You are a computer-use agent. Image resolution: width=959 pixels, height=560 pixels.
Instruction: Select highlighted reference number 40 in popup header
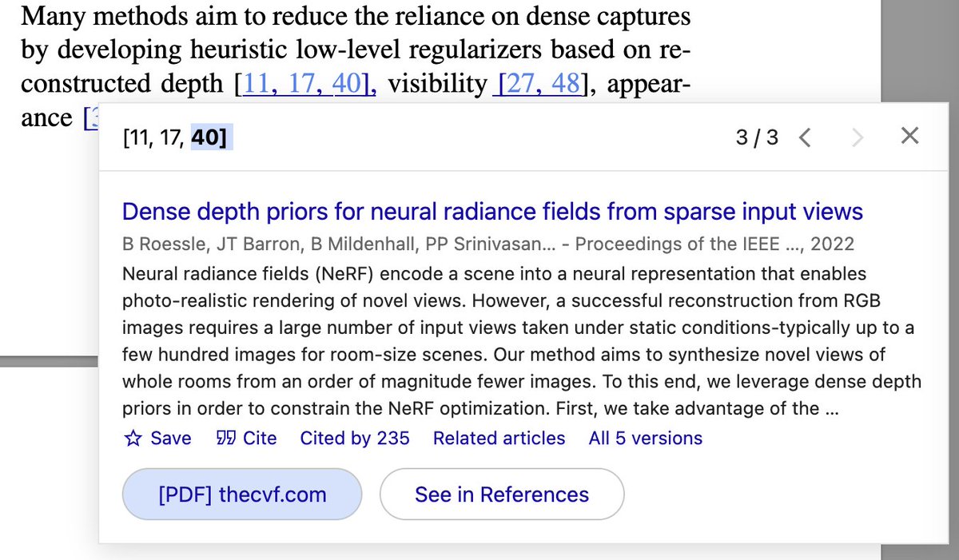pyautogui.click(x=209, y=138)
